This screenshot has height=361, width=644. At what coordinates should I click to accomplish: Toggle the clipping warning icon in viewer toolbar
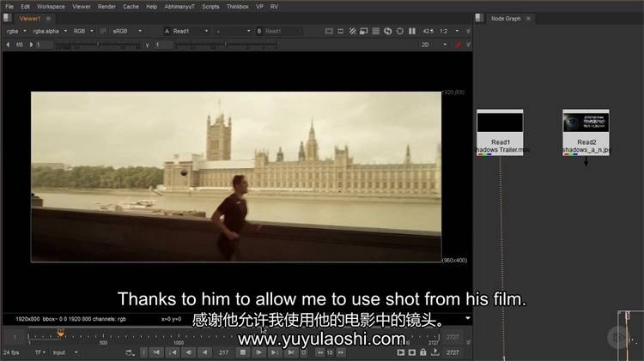(329, 31)
